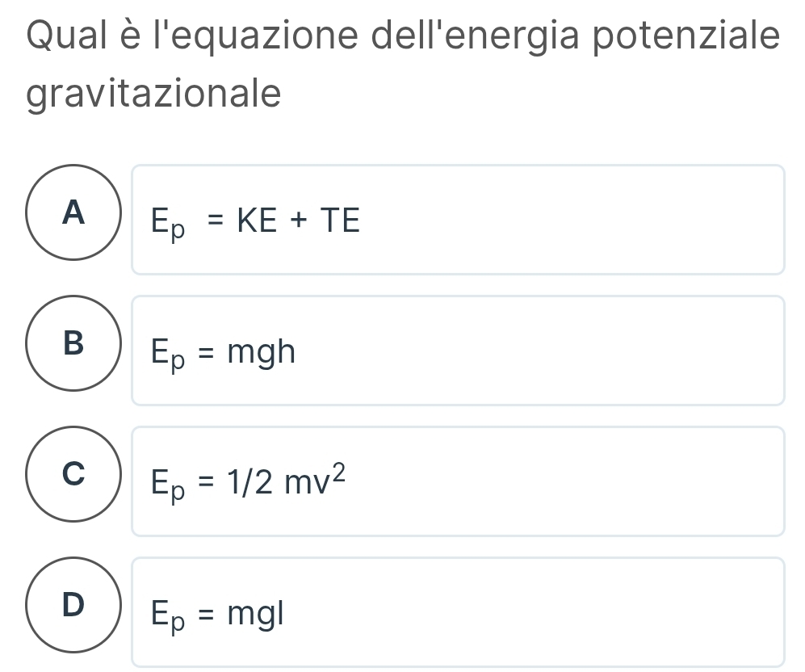Viewport: 805px width, 672px height.
Task: Select the circle labeled C
Action: (73, 474)
